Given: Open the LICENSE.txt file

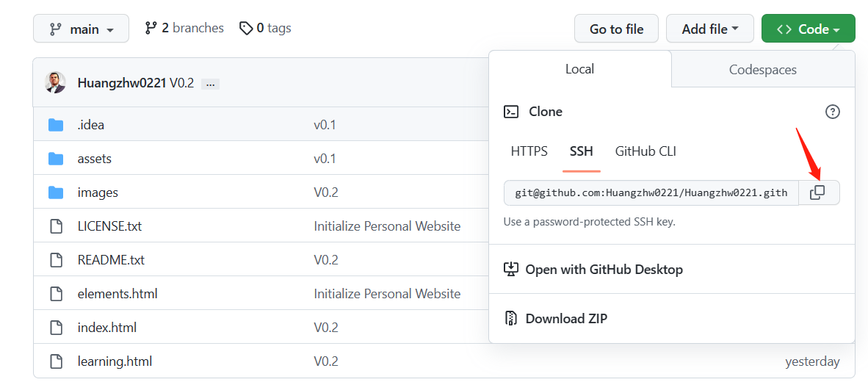Looking at the screenshot, I should (109, 226).
